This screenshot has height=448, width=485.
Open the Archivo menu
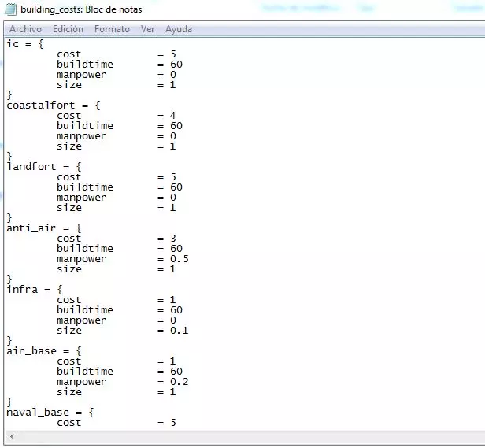tap(25, 29)
